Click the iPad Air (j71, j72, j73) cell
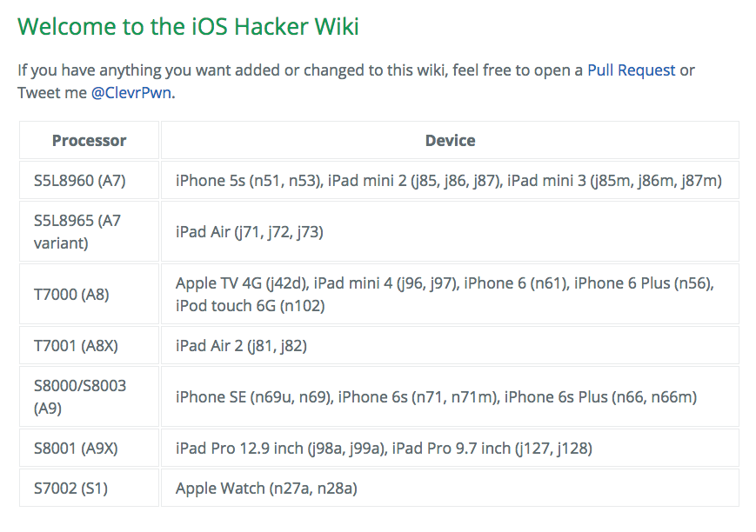 point(250,232)
